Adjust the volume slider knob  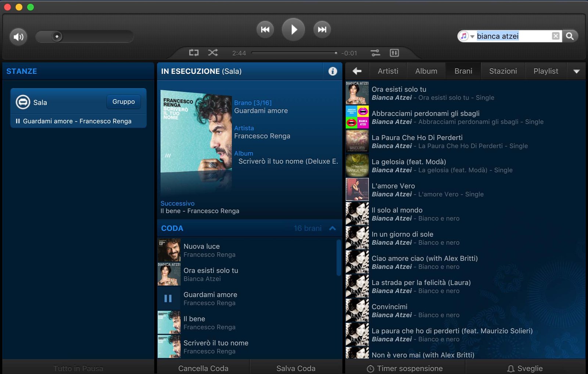point(57,37)
